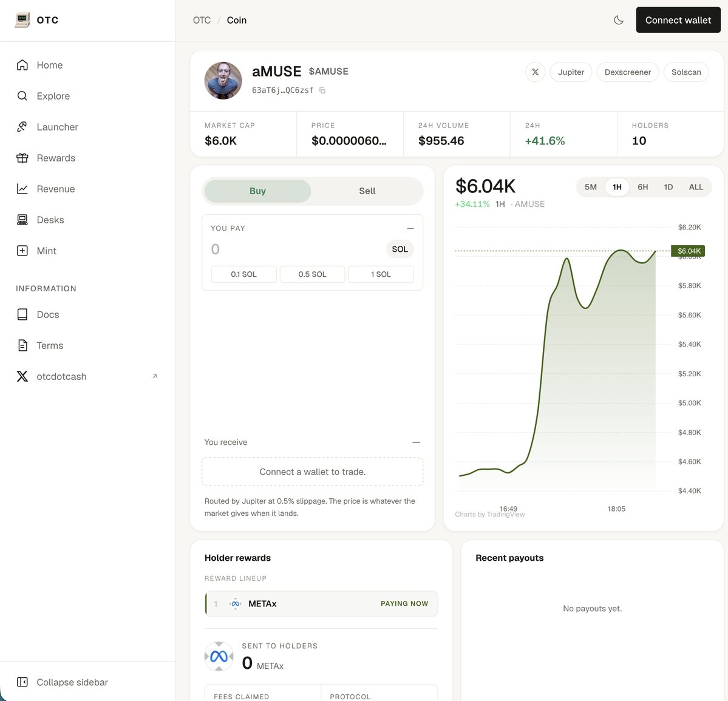Click the METAx reward lineup row
Image resolution: width=728 pixels, height=701 pixels.
pyautogui.click(x=321, y=603)
